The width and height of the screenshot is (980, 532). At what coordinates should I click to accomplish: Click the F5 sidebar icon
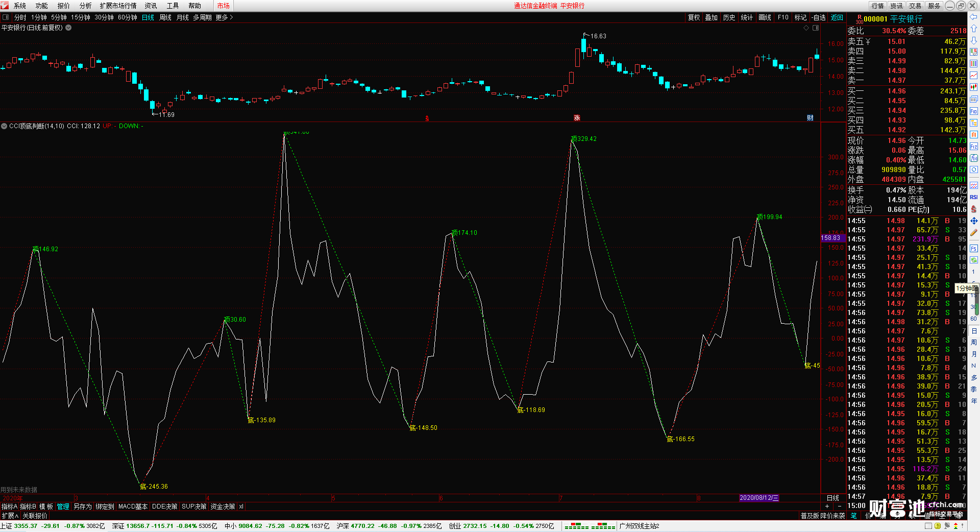point(974,248)
